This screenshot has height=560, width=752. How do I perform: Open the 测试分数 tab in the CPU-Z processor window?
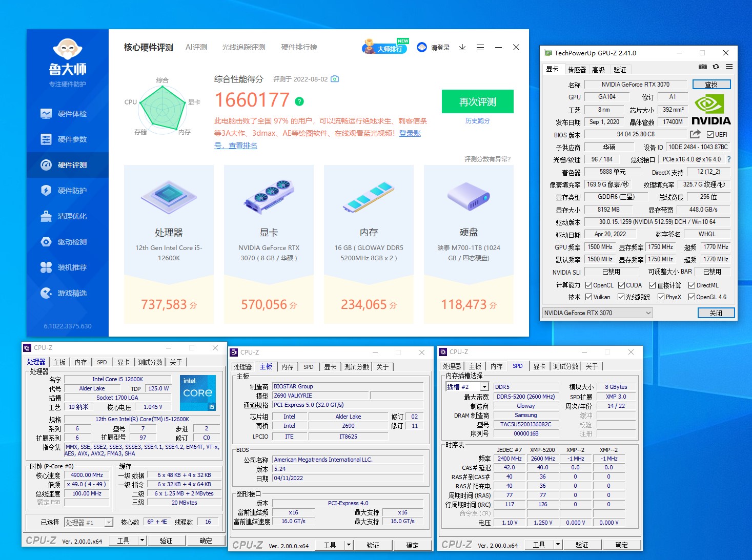pos(150,362)
